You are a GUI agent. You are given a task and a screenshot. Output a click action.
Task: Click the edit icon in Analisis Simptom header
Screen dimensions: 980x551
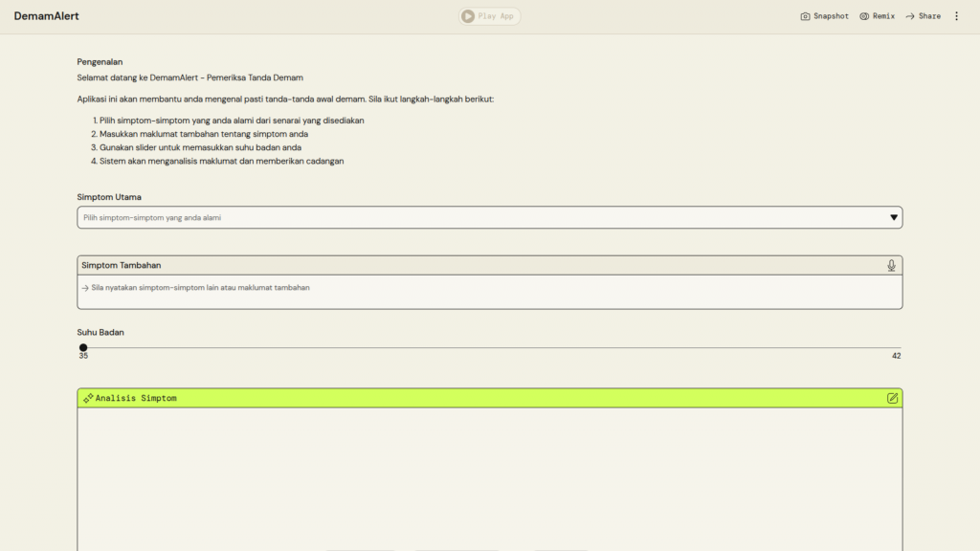point(892,398)
